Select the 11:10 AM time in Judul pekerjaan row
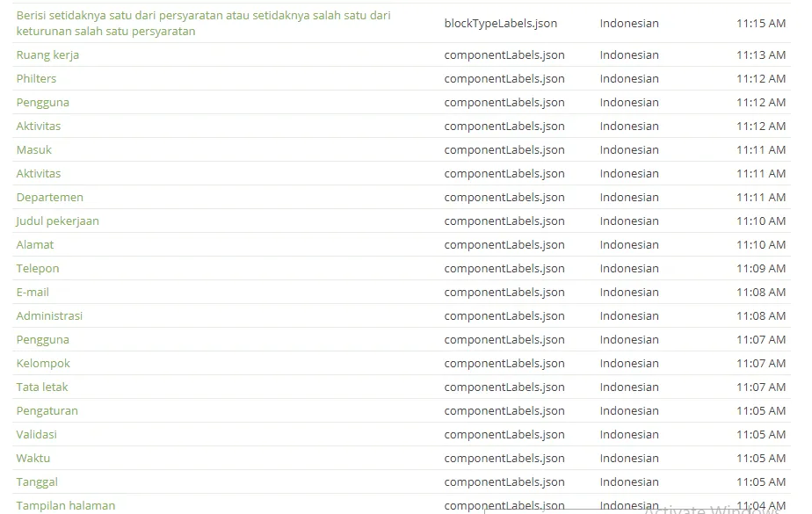812x514 pixels. point(761,221)
